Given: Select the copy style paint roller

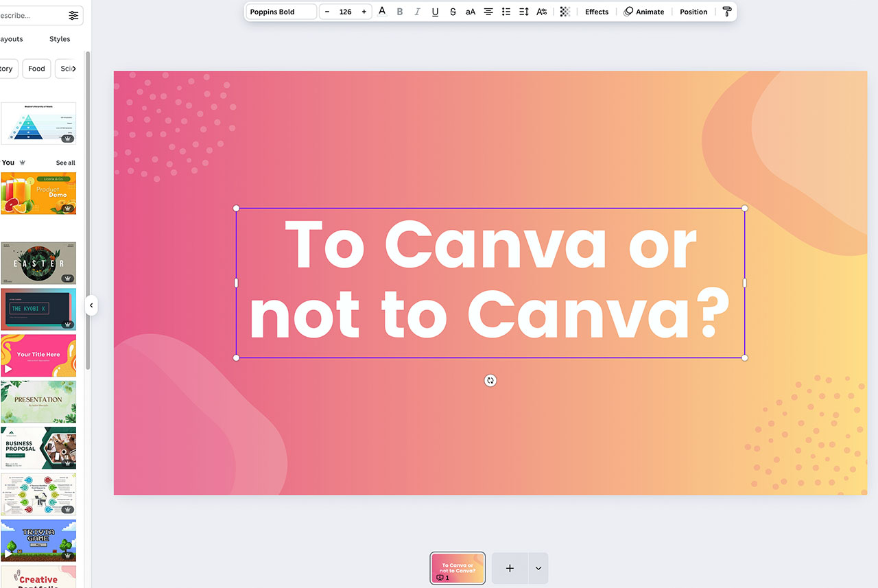Looking at the screenshot, I should (x=727, y=12).
